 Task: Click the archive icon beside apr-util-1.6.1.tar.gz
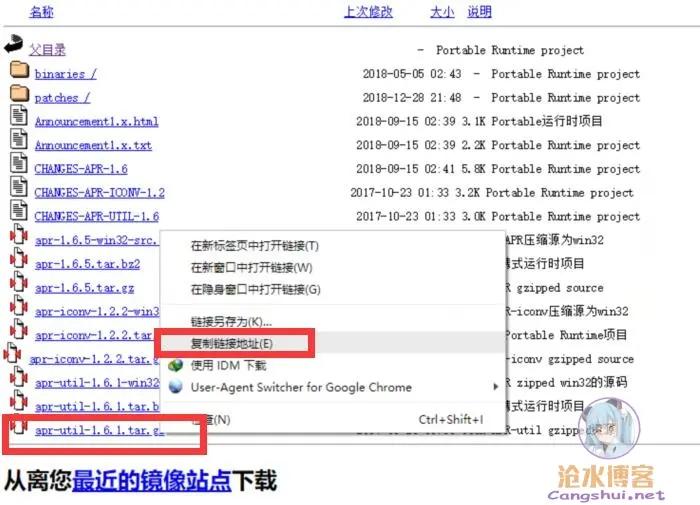coord(18,430)
